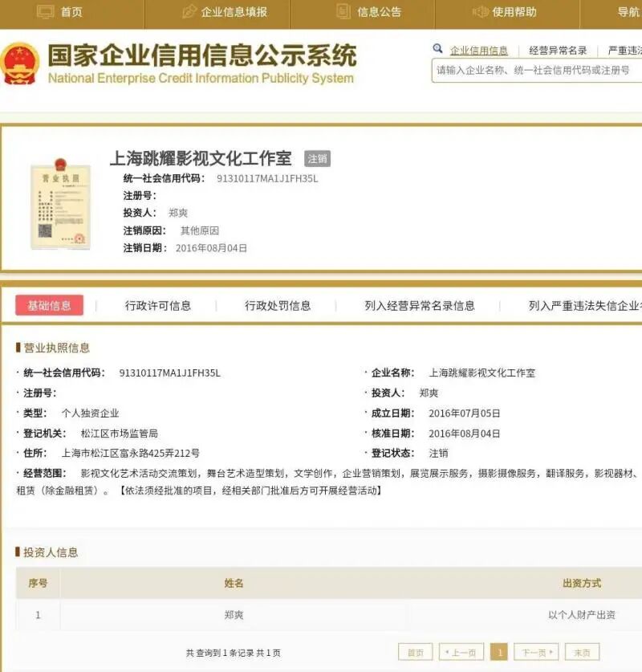Open 使用帮助 menu item

[514, 12]
